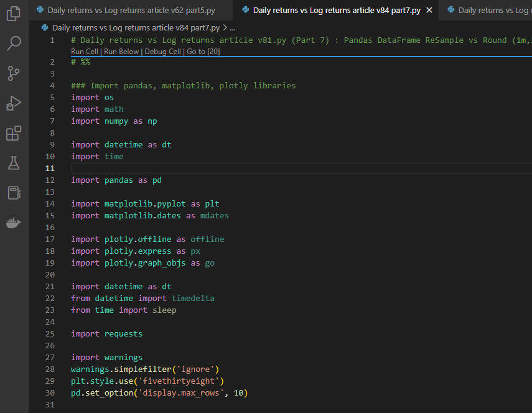This screenshot has width=532, height=413.
Task: Click breadcrumb file name v84 part7.py
Action: pos(136,28)
